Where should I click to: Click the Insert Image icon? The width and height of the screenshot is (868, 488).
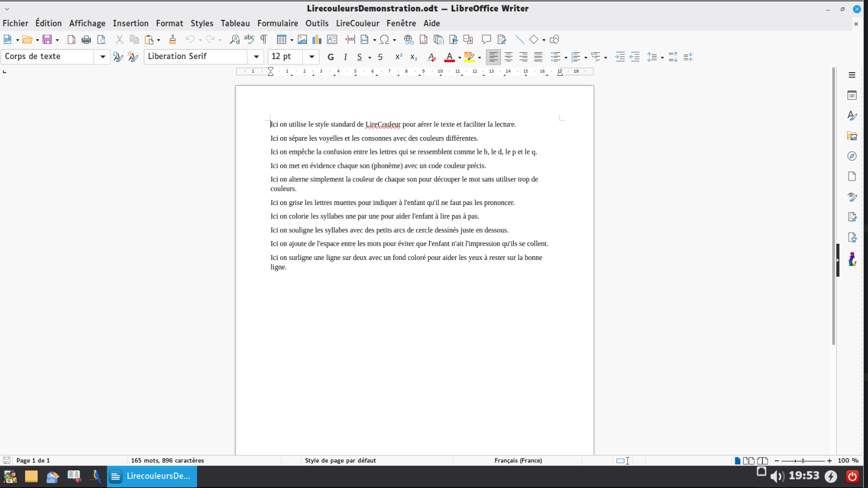click(302, 40)
